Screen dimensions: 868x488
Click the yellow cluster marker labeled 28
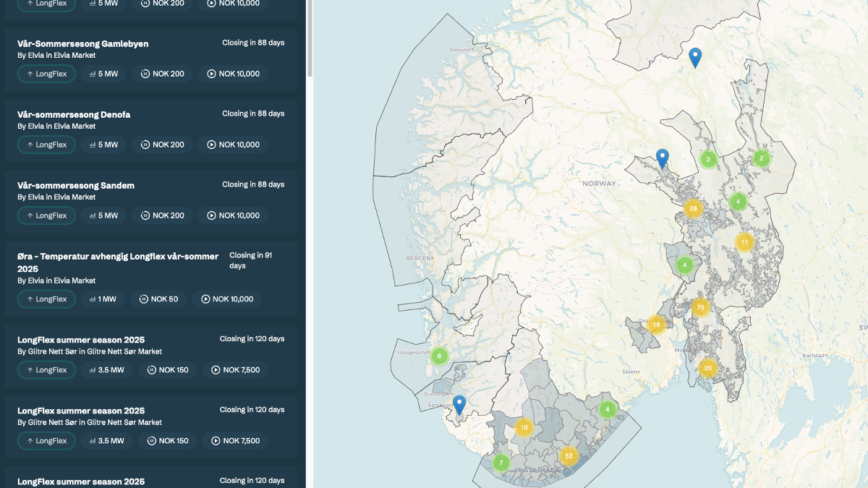[x=693, y=209]
